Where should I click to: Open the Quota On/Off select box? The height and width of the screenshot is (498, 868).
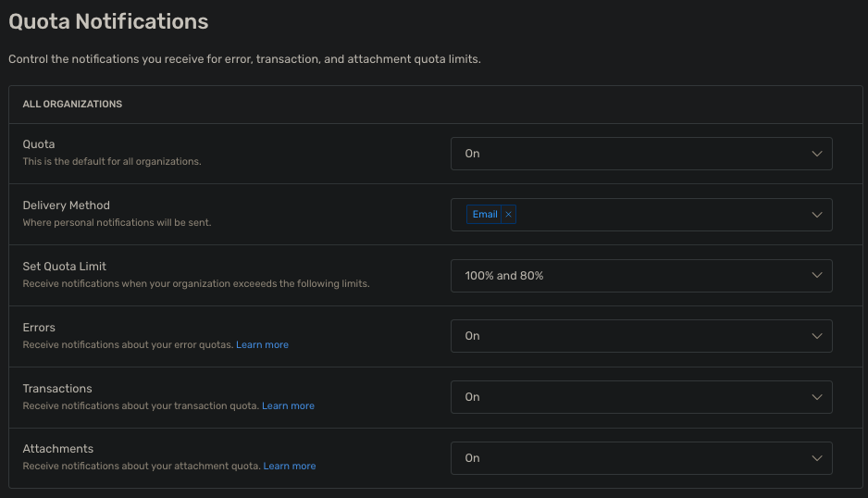point(629,154)
